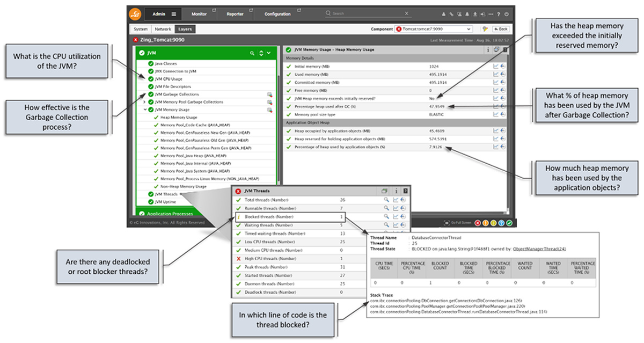The image size is (644, 343).
Task: Open graph icon for Initial memory (MB)
Action: click(x=496, y=66)
